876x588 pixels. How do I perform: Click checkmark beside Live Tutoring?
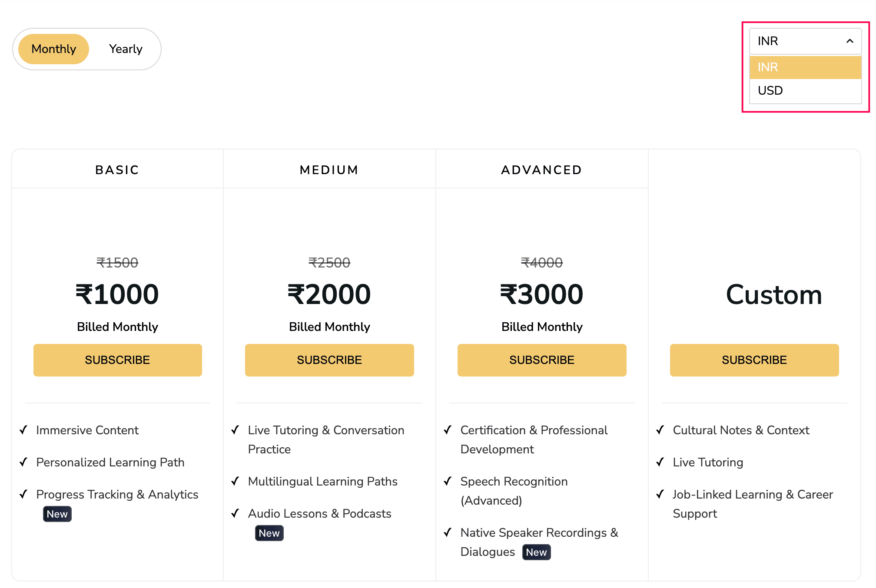click(x=660, y=462)
